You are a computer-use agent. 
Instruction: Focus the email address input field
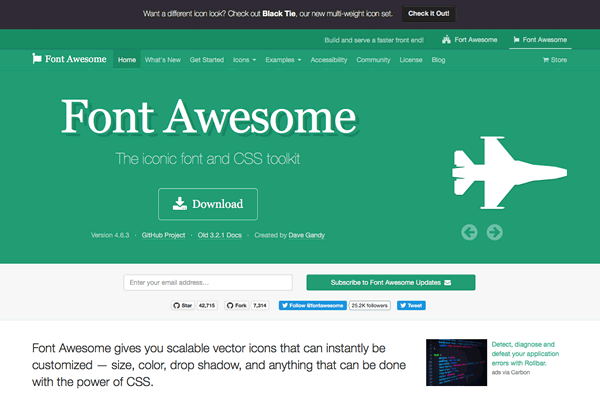208,282
